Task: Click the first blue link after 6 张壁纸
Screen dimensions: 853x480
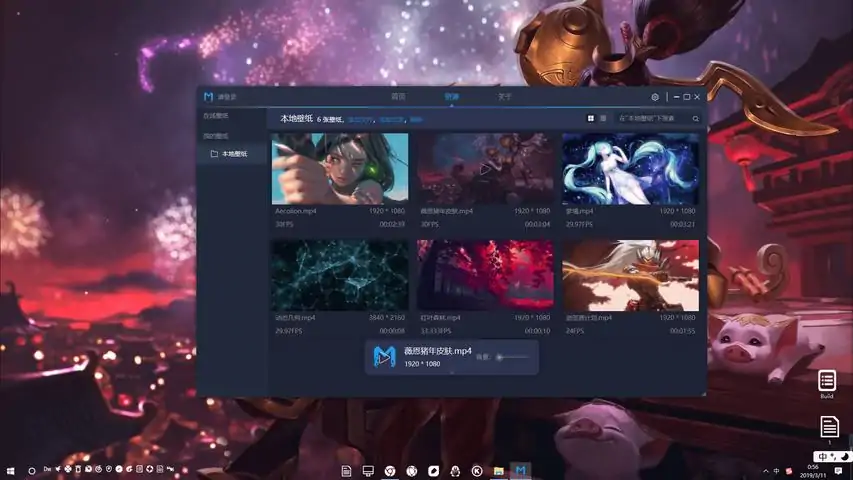Action: point(360,120)
